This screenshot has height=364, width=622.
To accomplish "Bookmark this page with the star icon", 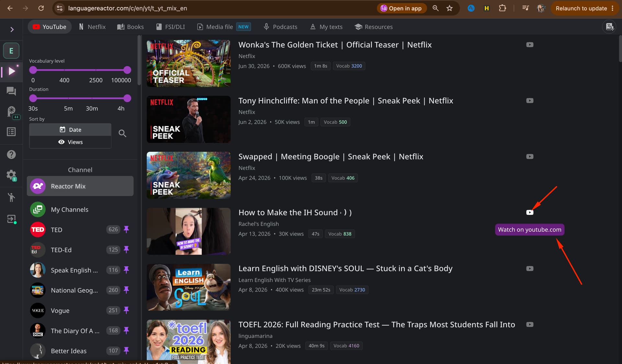I will (449, 8).
